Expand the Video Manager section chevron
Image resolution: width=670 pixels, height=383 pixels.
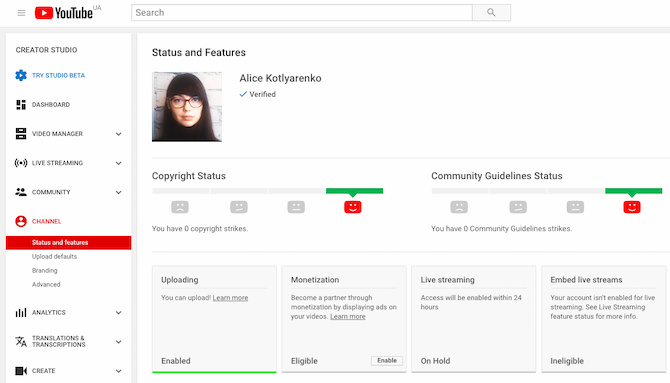coord(118,134)
